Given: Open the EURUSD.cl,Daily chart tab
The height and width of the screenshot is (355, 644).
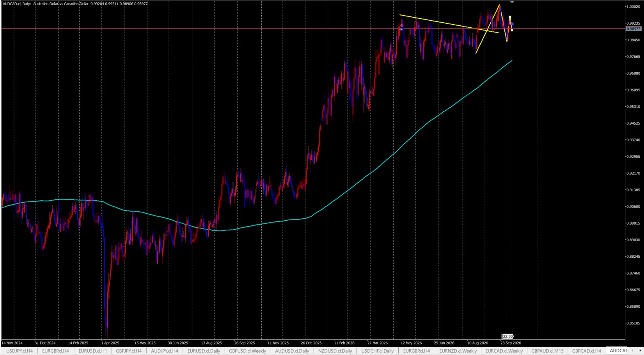Looking at the screenshot, I should click(x=204, y=351).
